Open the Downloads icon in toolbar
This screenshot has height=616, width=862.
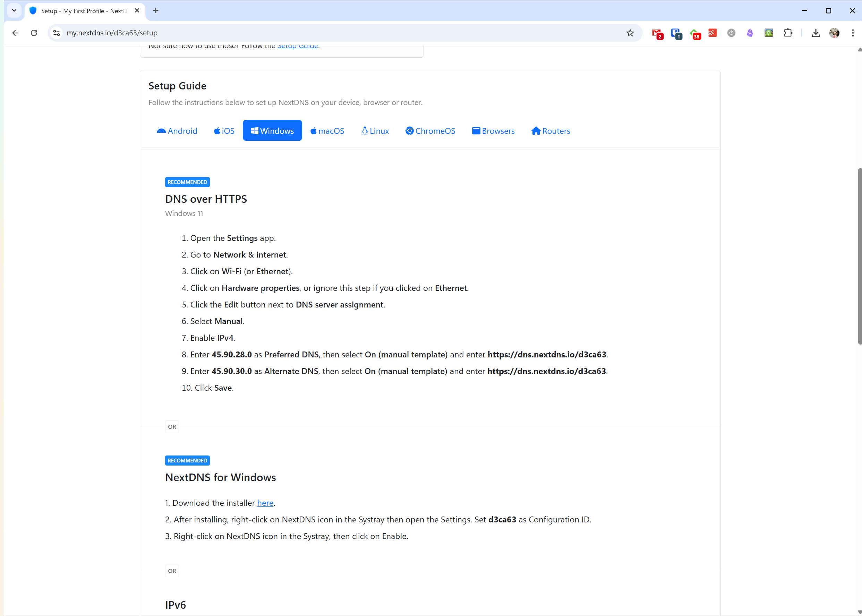point(815,33)
